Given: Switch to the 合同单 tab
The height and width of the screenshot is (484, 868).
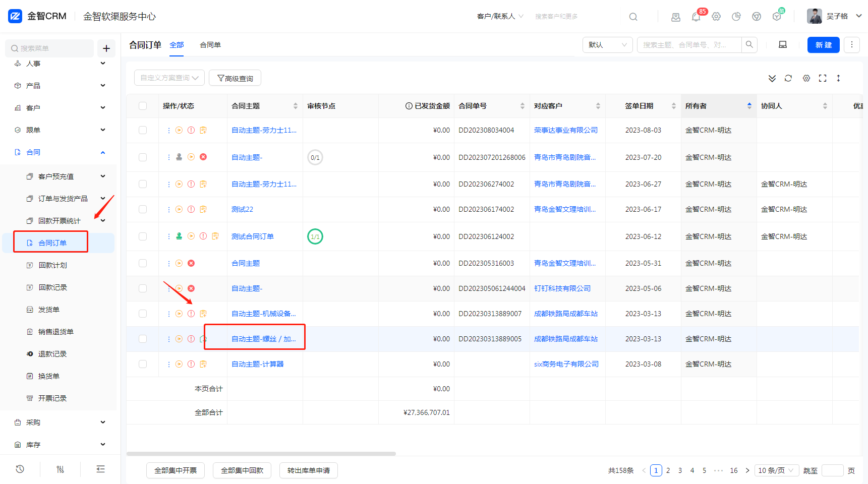Looking at the screenshot, I should (210, 45).
